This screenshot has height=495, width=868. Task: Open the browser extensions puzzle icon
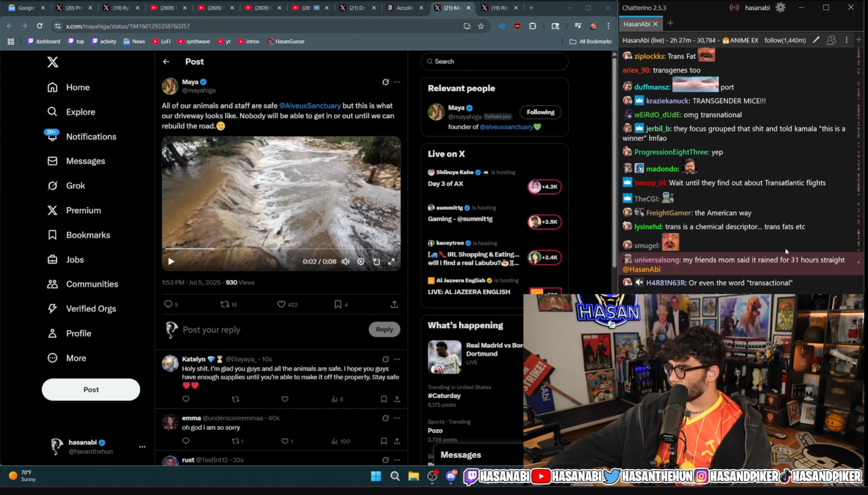(x=533, y=26)
